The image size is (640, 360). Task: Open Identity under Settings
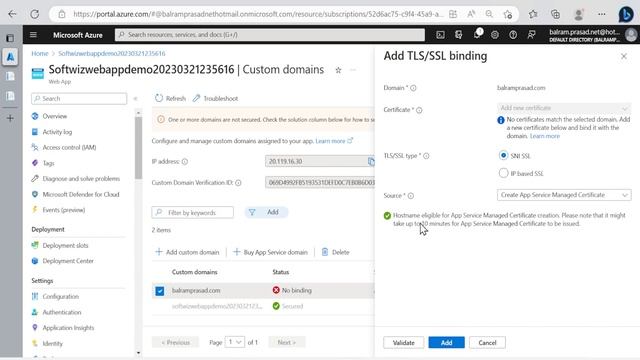(x=52, y=343)
